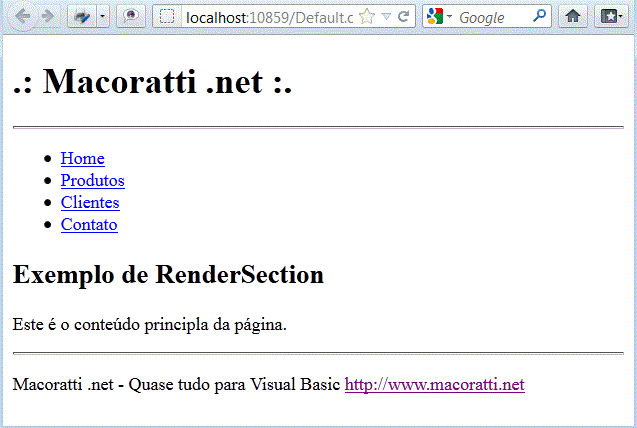Screen dimensions: 637x428
Task: Go to the home page icon
Action: tap(573, 16)
